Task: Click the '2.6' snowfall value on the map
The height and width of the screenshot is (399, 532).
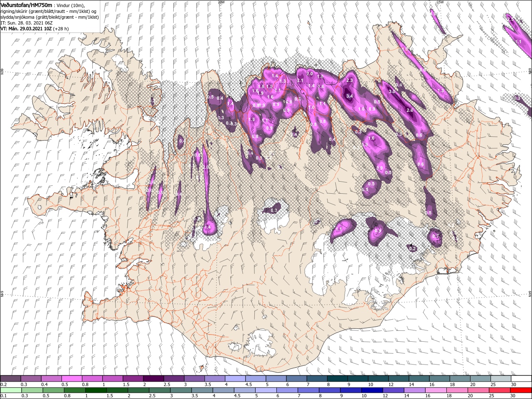Action: [410, 110]
